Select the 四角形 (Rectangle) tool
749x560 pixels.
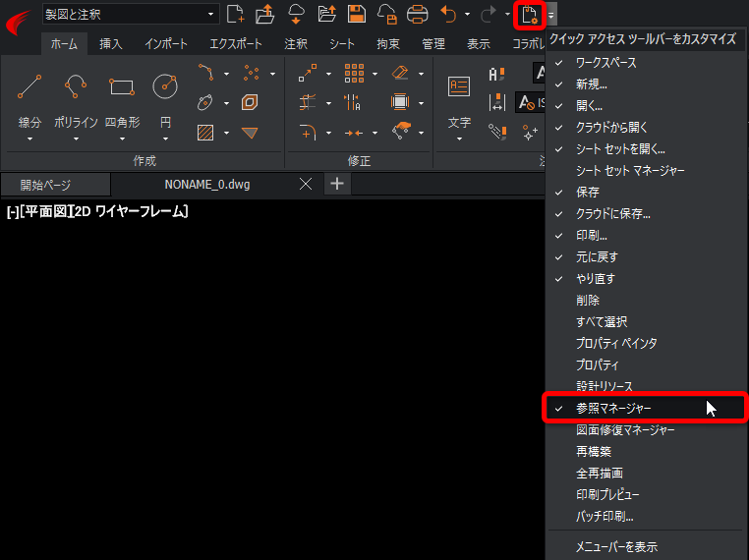[122, 88]
